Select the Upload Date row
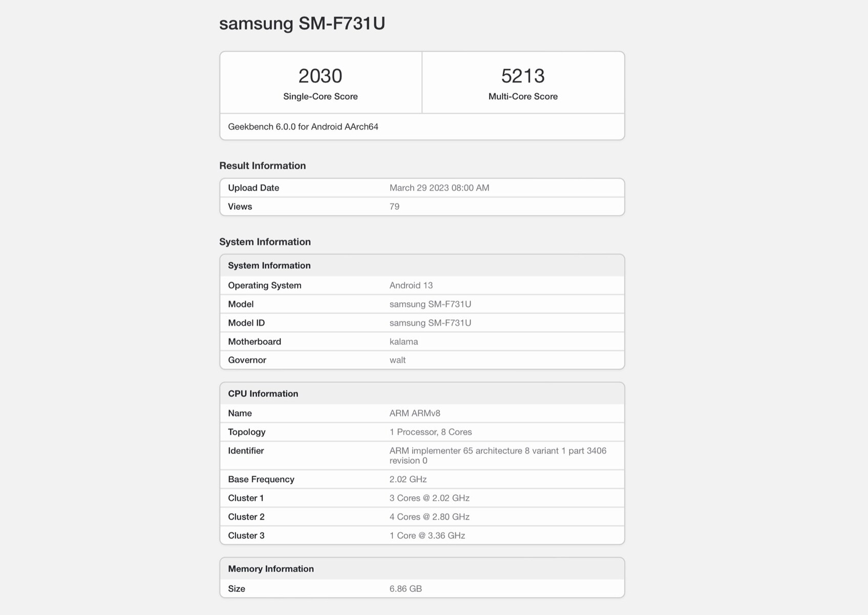 (x=422, y=188)
